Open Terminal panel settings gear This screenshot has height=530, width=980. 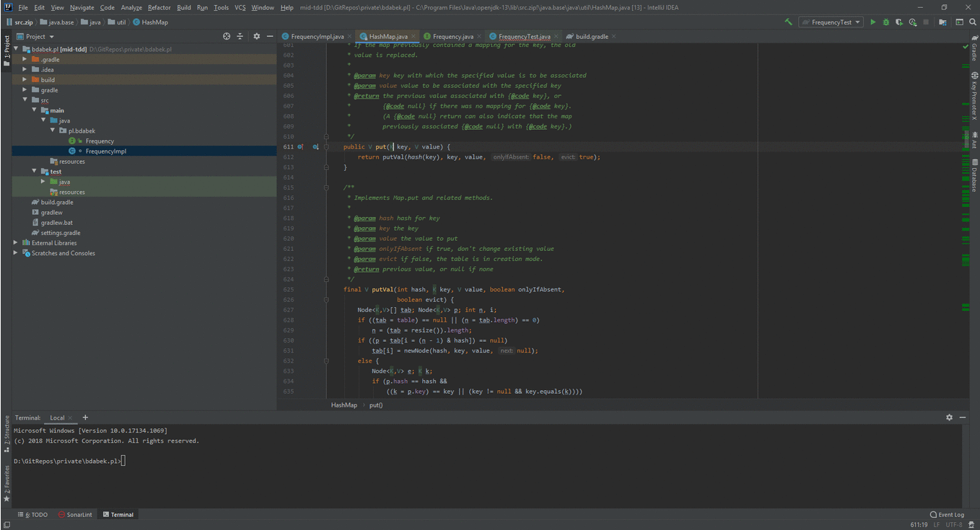click(x=950, y=418)
